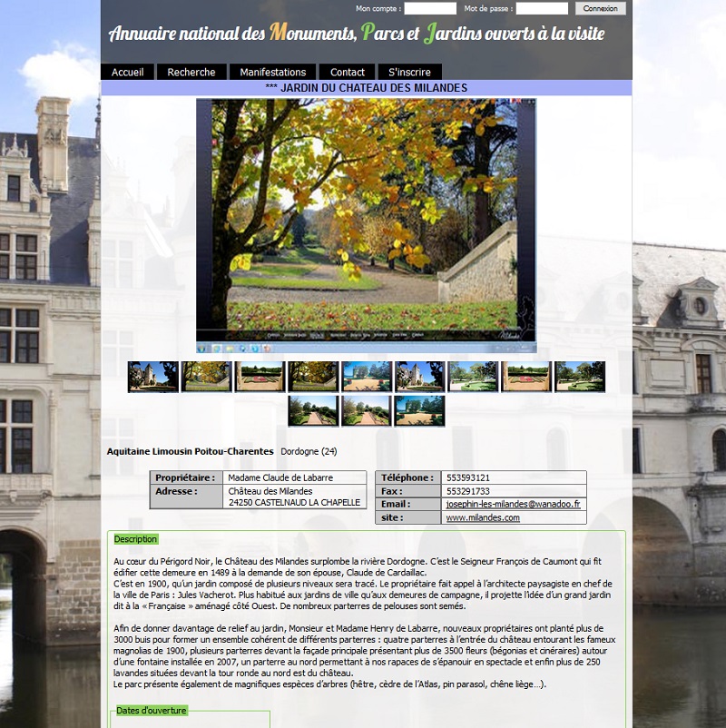Click the Château des Milandes address line
726x728 pixels.
click(270, 491)
